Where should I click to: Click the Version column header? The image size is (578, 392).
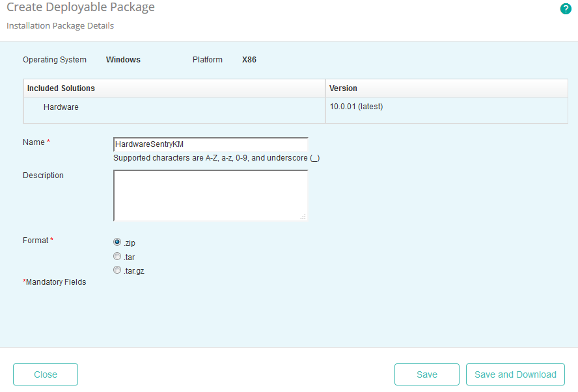click(x=342, y=88)
